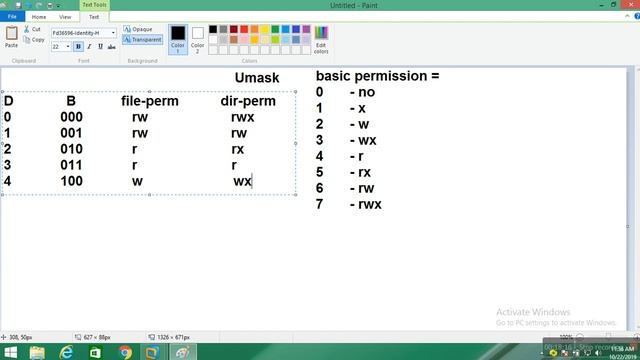The image size is (640, 360).
Task: Open File Explorer from taskbar
Action: [37, 352]
